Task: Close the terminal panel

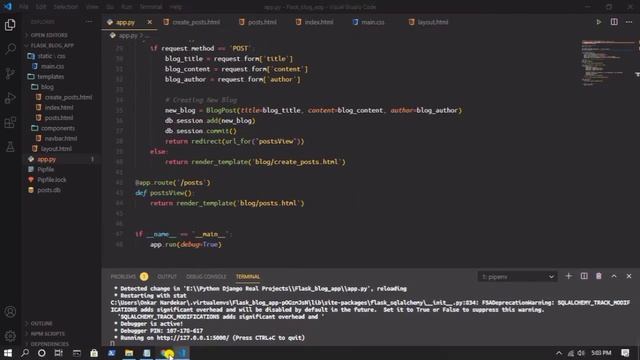Action: pyautogui.click(x=629, y=276)
